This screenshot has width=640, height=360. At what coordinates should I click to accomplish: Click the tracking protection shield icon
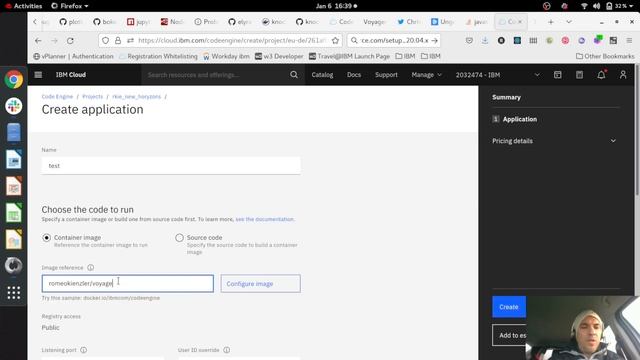(105, 40)
